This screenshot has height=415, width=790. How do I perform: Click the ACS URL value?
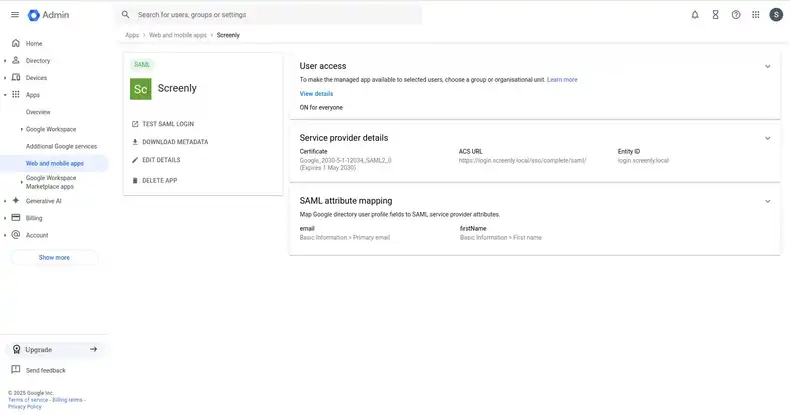[x=522, y=161]
